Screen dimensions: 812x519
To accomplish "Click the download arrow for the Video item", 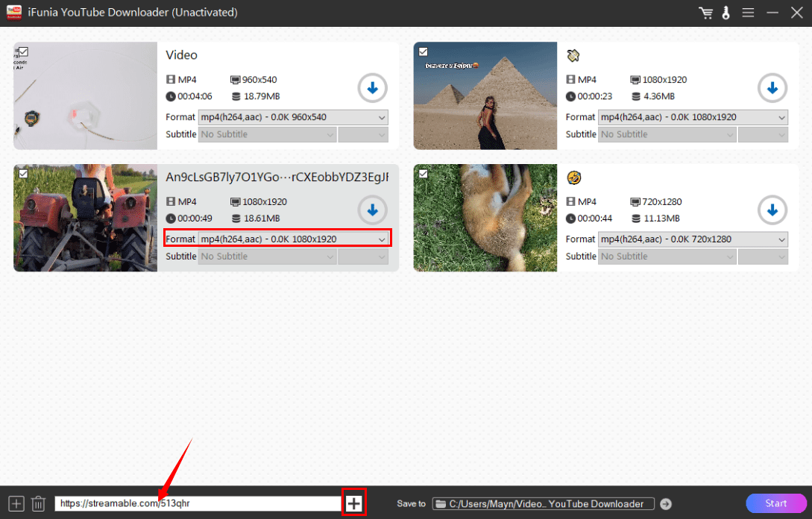I will (x=373, y=88).
